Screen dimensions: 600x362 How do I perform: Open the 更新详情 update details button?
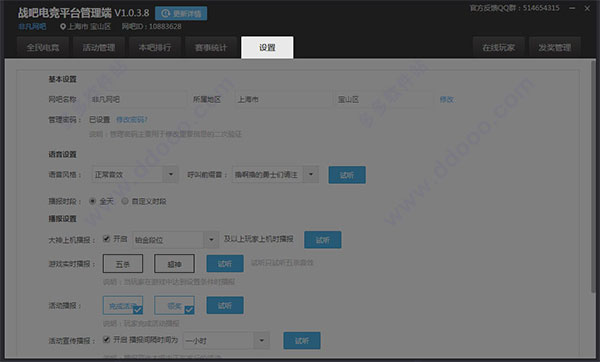click(181, 13)
